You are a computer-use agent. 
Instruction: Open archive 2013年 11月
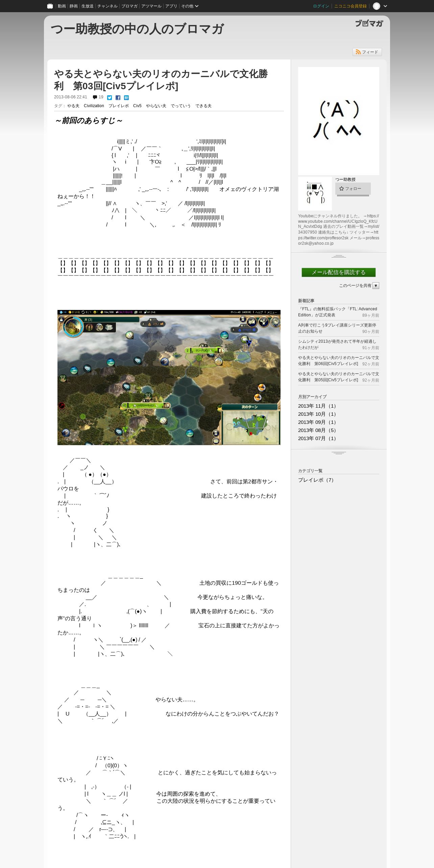click(318, 406)
